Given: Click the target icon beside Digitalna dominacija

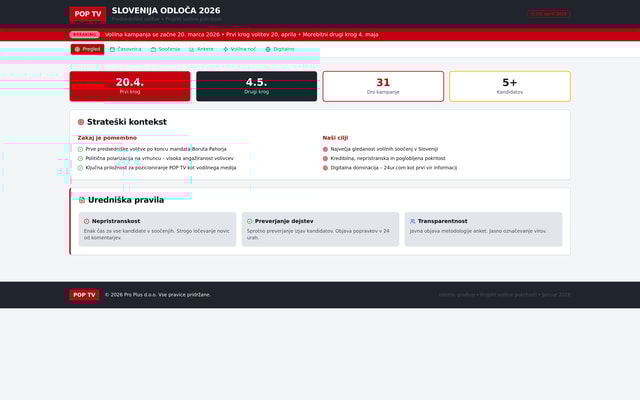Looking at the screenshot, I should (x=325, y=168).
